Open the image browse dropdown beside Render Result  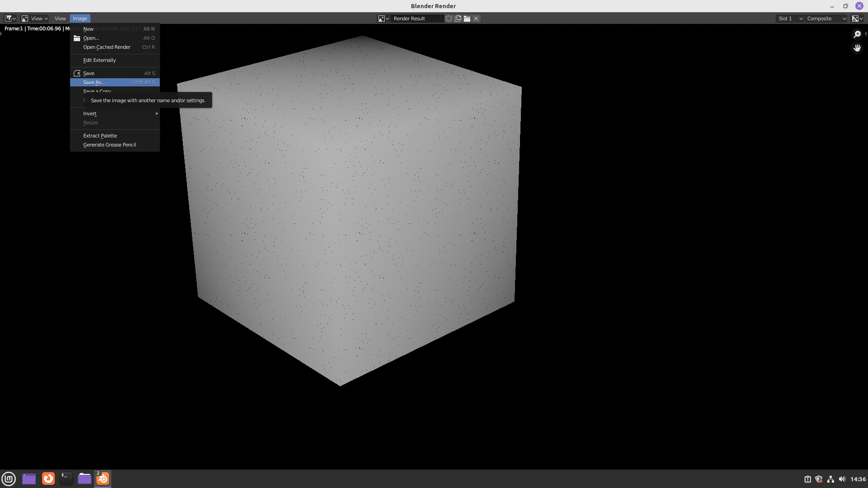click(383, 19)
